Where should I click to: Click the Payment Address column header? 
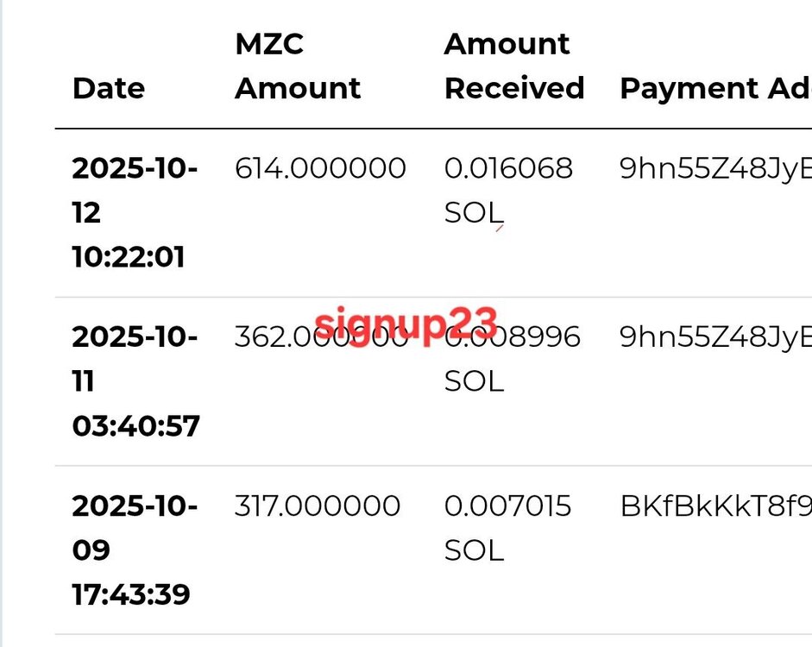click(714, 88)
